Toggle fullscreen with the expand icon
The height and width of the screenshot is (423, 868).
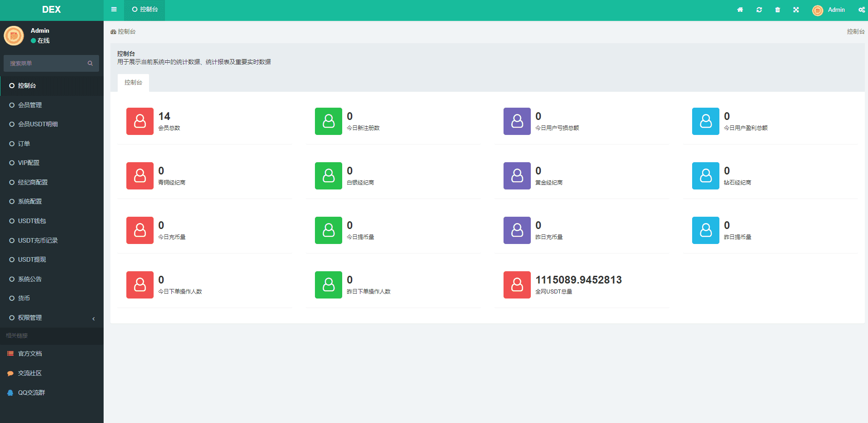[x=796, y=10]
